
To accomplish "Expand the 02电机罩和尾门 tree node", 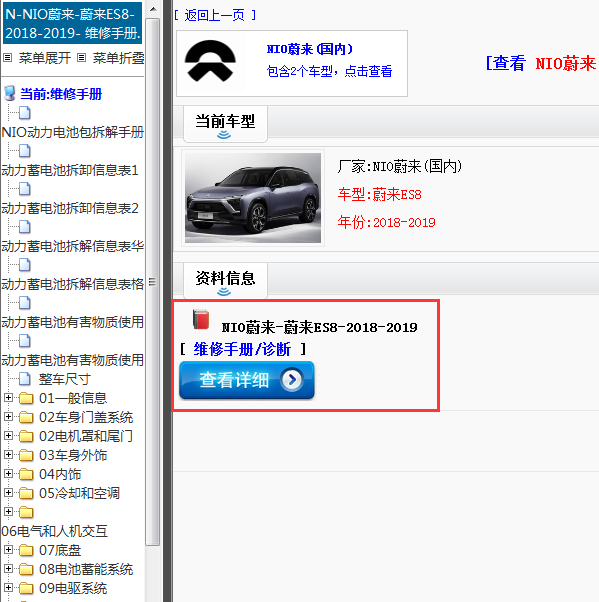I will click(x=8, y=436).
